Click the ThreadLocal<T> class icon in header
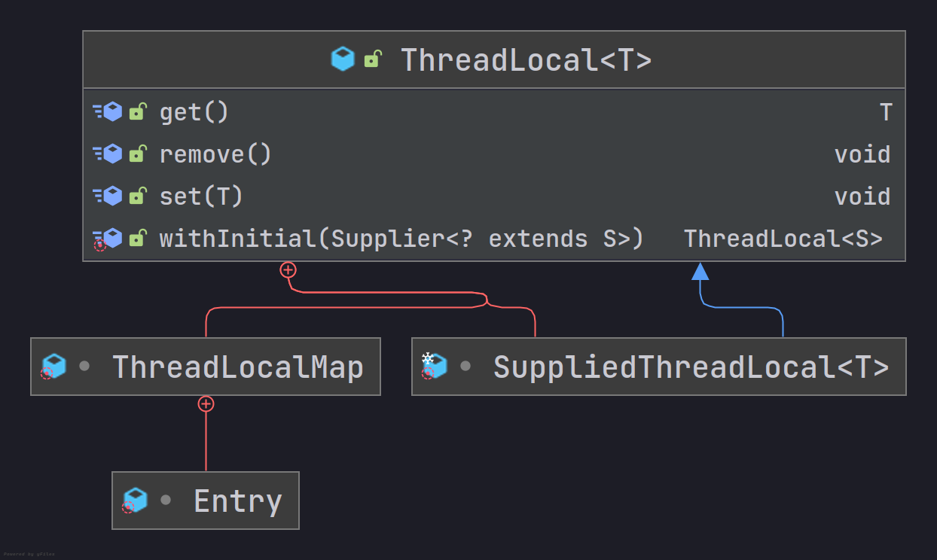Image resolution: width=937 pixels, height=560 pixels. 343,59
